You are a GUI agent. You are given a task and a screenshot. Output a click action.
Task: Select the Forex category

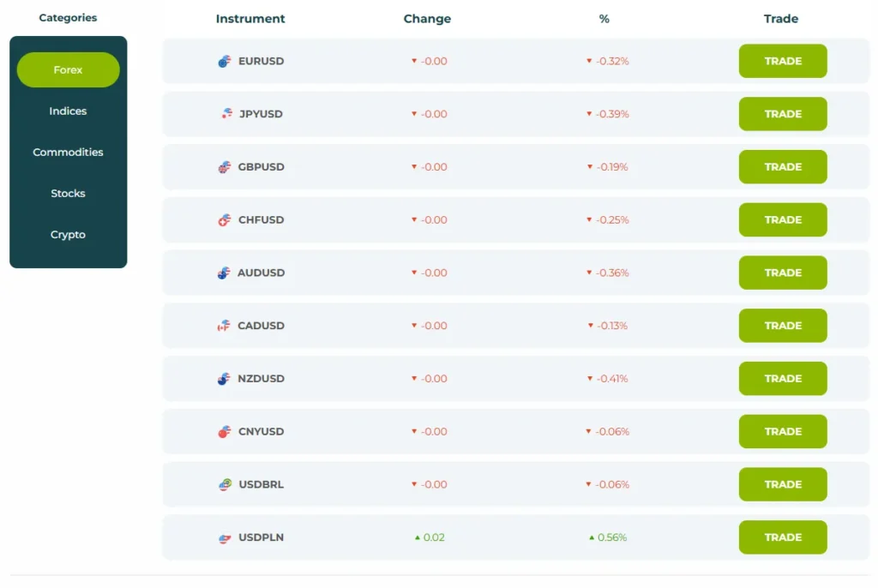coord(67,69)
